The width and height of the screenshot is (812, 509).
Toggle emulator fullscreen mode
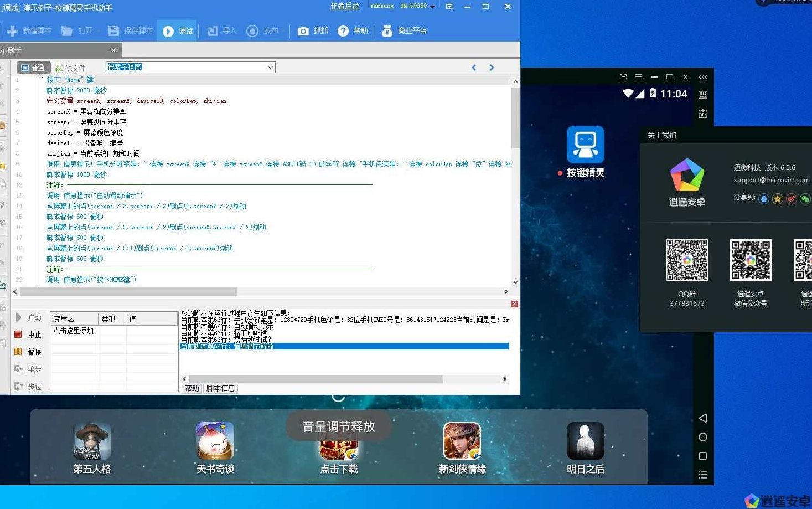[x=622, y=77]
